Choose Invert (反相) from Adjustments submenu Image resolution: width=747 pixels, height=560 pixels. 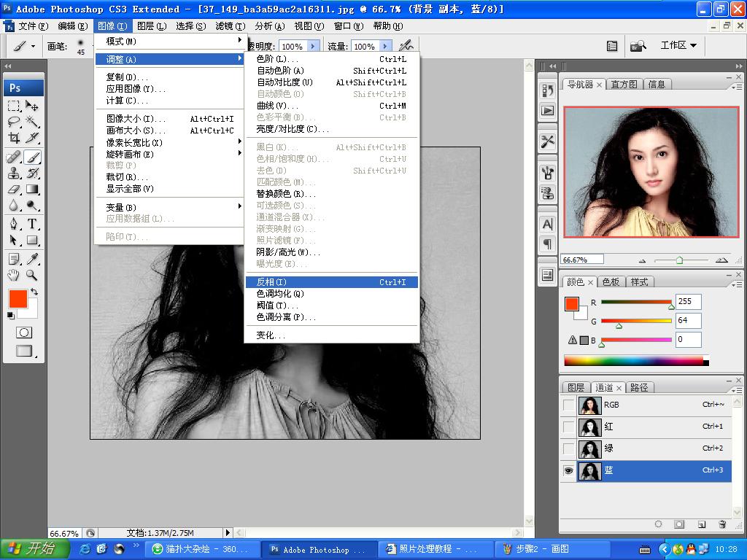[x=332, y=282]
